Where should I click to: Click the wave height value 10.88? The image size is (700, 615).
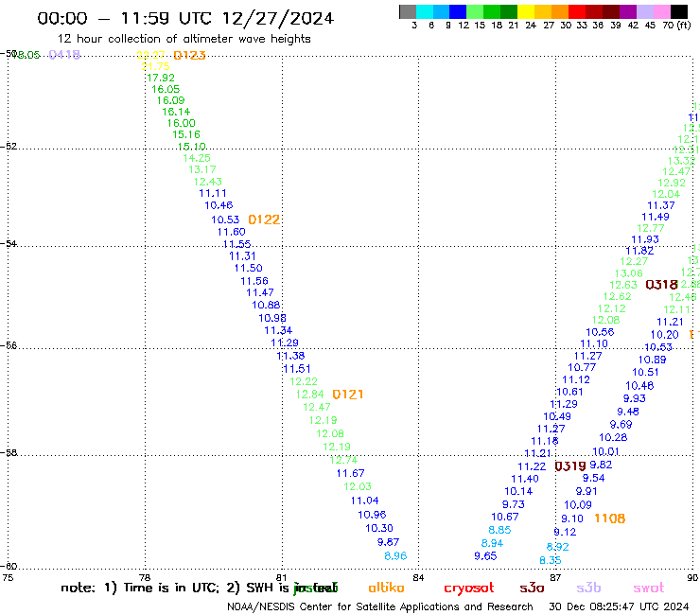(266, 305)
